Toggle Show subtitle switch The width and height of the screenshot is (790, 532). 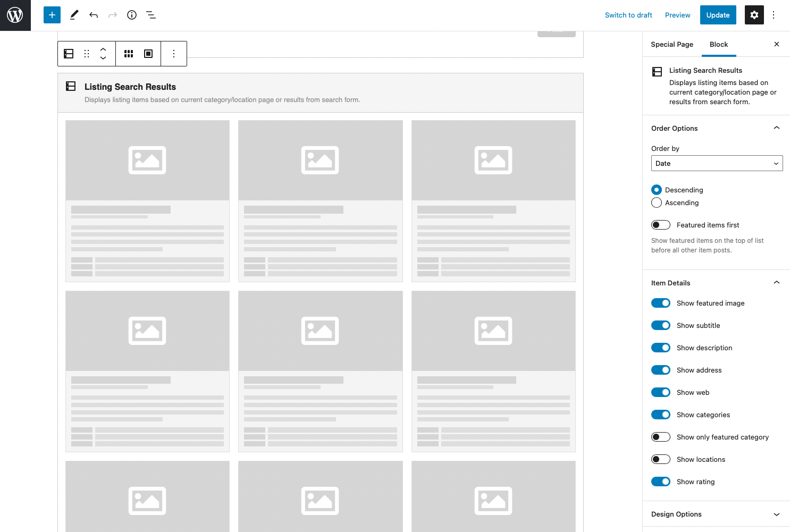click(x=661, y=325)
